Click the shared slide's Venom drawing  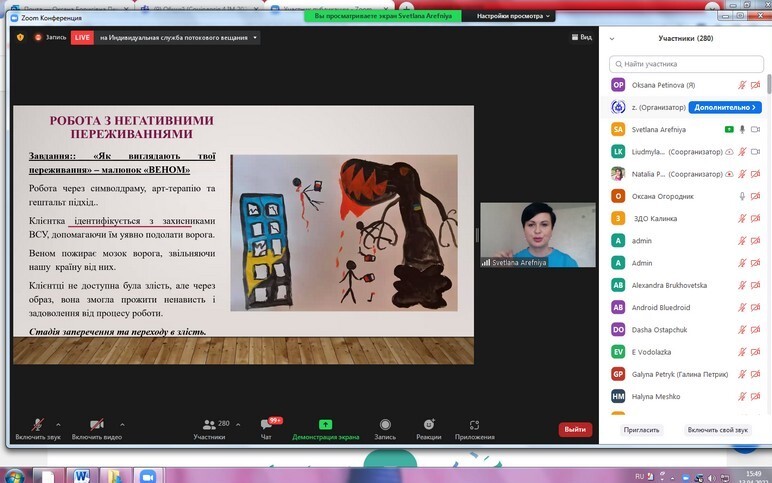(344, 233)
